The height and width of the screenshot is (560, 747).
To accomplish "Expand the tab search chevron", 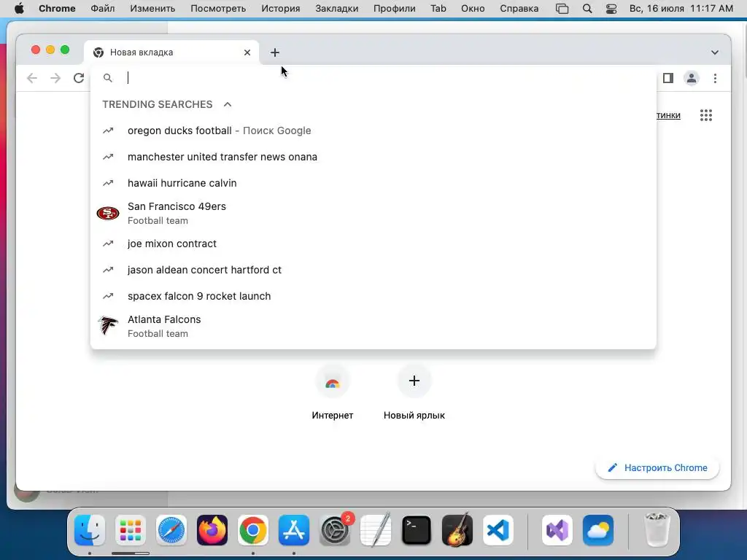I will coord(715,52).
